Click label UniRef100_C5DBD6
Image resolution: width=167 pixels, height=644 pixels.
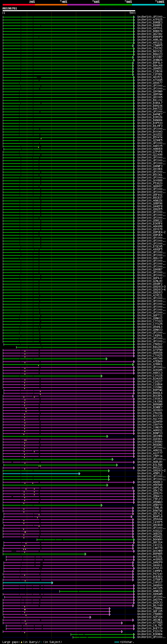coord(150,608)
